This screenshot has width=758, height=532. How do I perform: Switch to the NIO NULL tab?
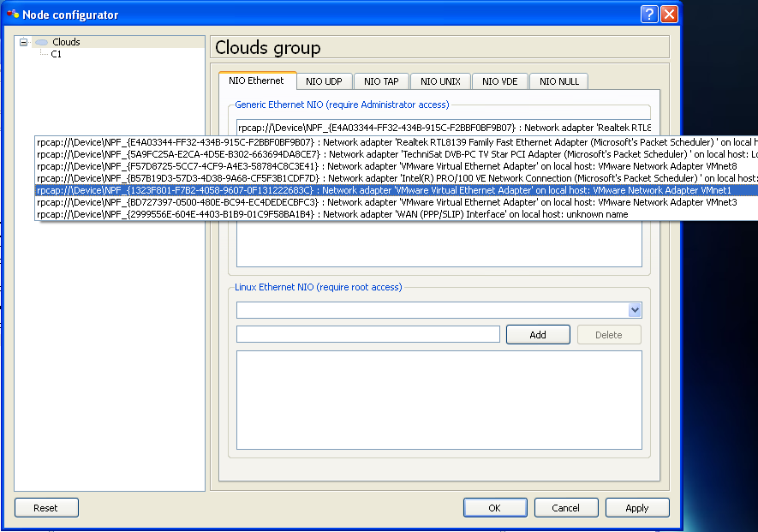558,81
